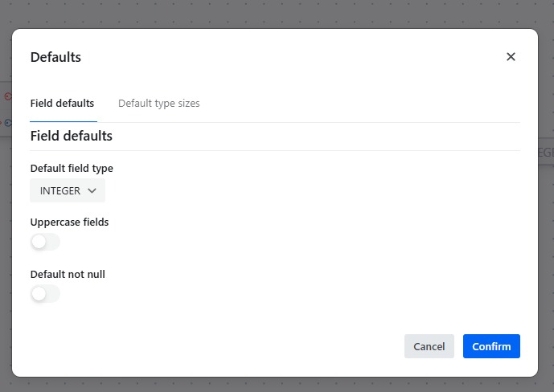This screenshot has width=554, height=392.
Task: Click the Field defaults section heading
Action: (71, 136)
